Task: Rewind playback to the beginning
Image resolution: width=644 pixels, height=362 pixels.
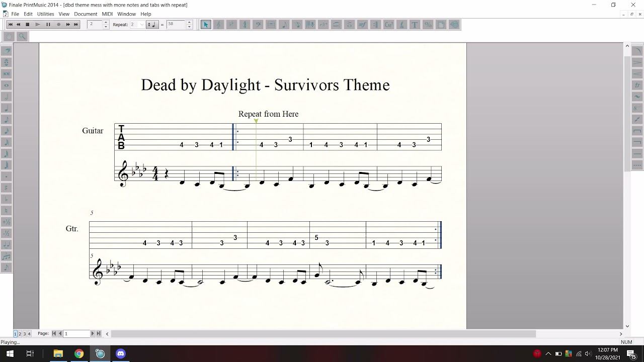Action: [x=10, y=25]
